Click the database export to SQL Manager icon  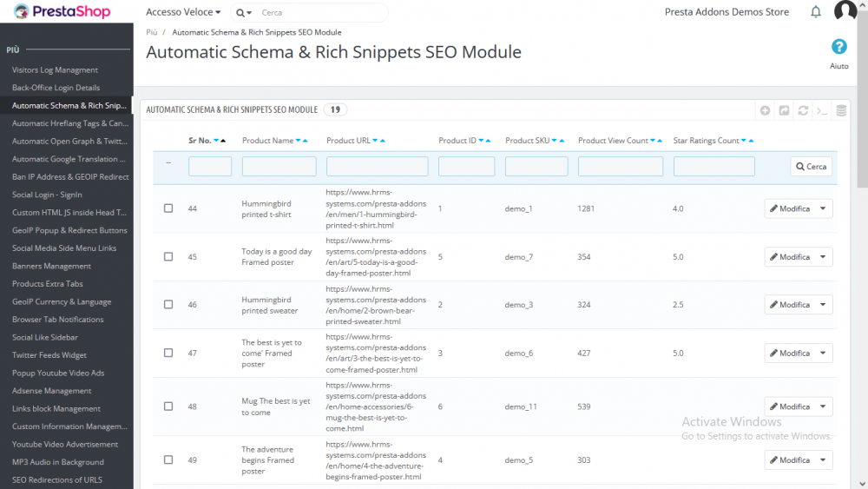coord(840,110)
